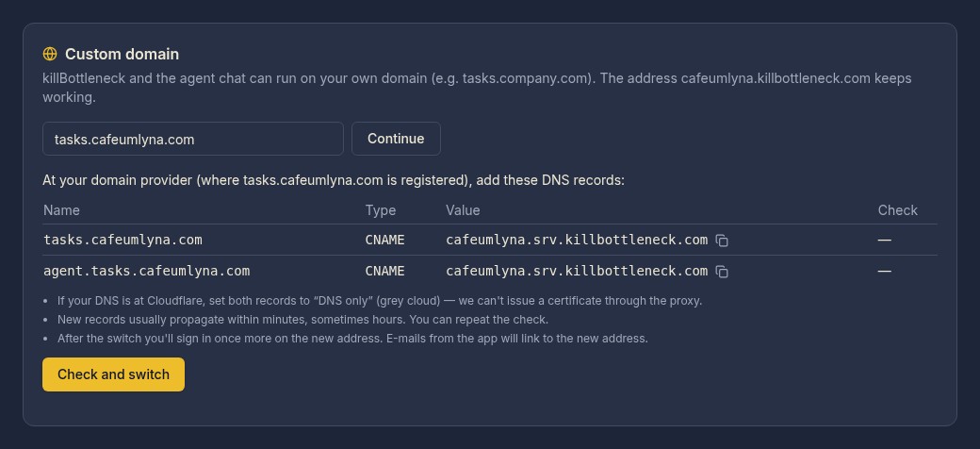Copy value for agent.tasks.cafeumlyna.com record
Image resolution: width=980 pixels, height=449 pixels.
point(722,272)
